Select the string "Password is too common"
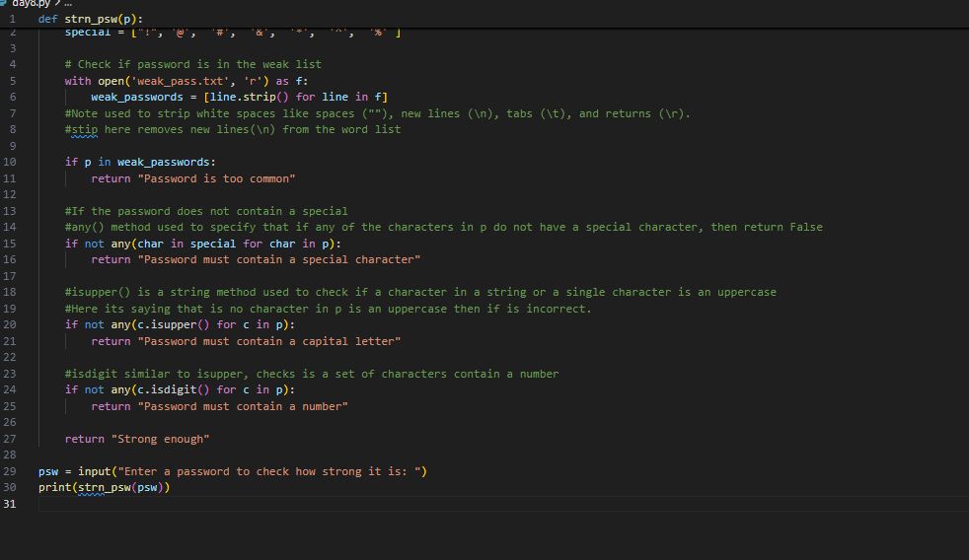This screenshot has width=969, height=560. coord(216,178)
